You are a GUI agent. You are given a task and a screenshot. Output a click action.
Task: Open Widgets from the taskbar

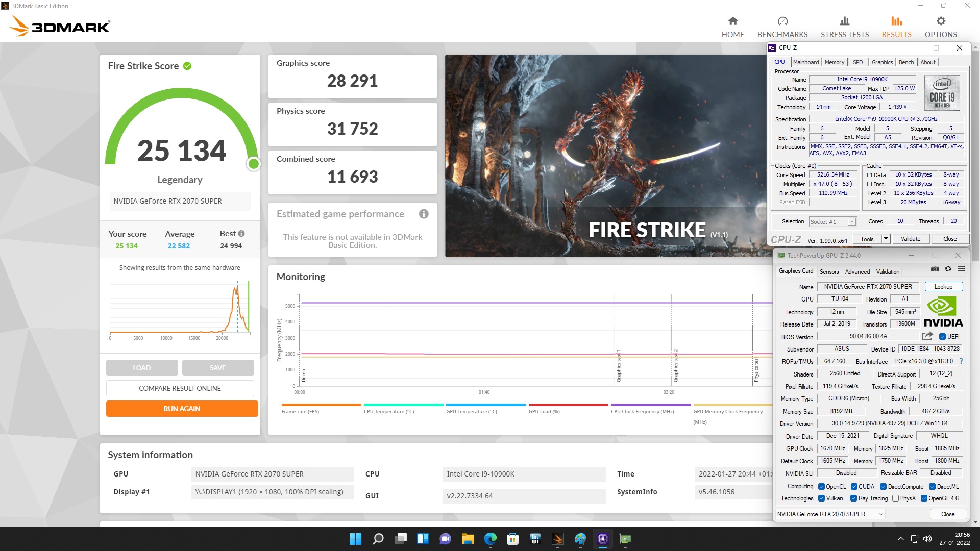tap(423, 539)
